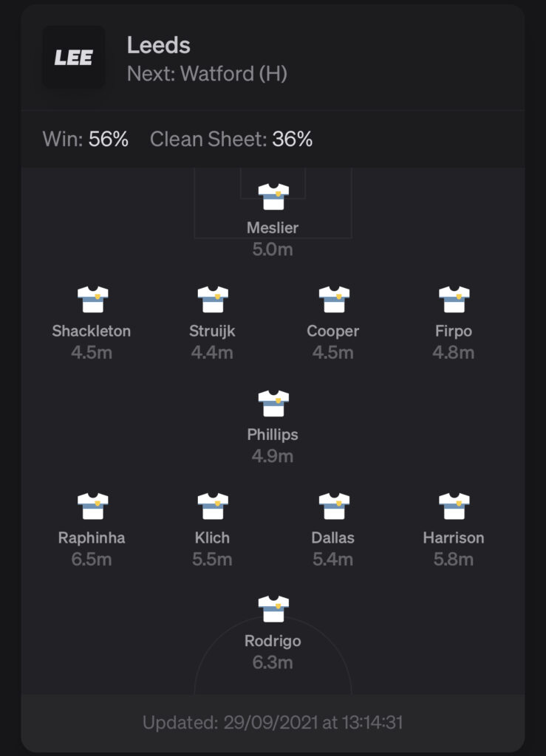Open the Leeds team name heading
The height and width of the screenshot is (756, 546).
159,45
